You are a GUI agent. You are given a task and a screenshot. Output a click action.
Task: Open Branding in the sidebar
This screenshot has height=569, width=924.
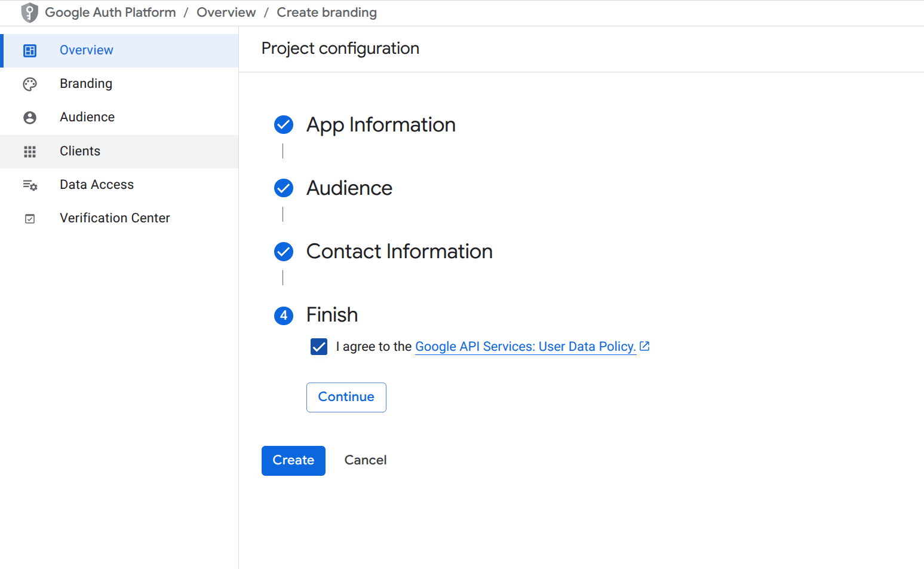[119, 84]
